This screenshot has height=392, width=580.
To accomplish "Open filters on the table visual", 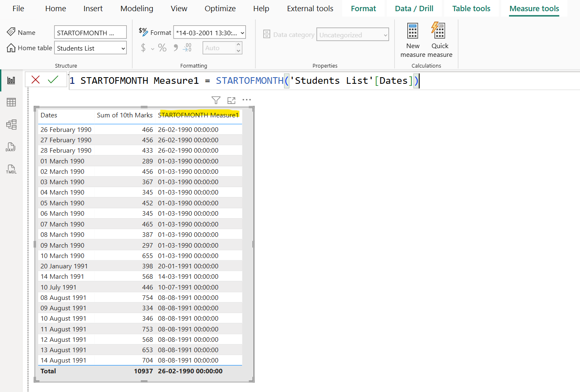I will point(216,100).
